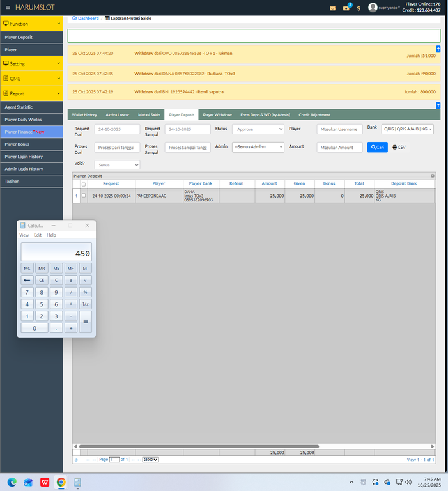Open Admin Login History in the sidebar
This screenshot has height=491, width=448.
pos(31,169)
